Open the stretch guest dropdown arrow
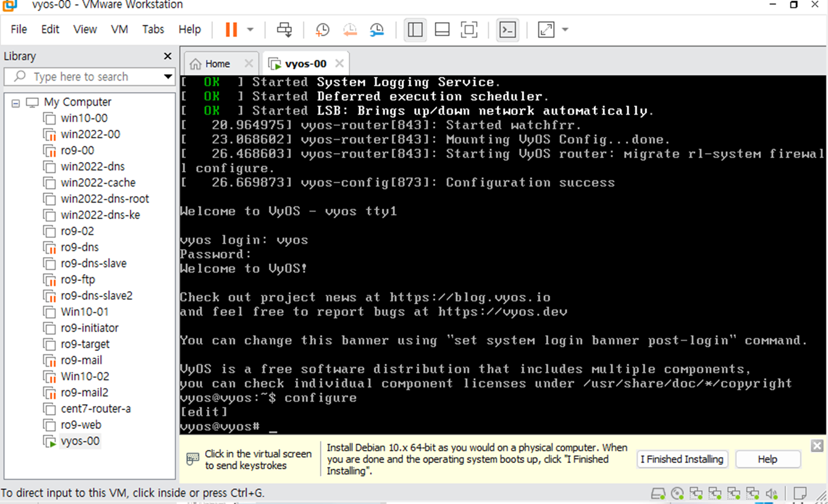828x504 pixels. point(565,30)
